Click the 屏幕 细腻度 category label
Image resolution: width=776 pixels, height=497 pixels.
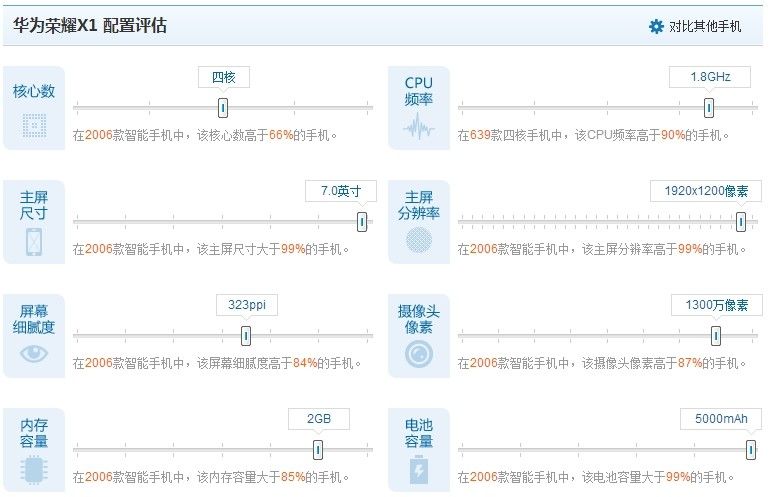coord(34,319)
